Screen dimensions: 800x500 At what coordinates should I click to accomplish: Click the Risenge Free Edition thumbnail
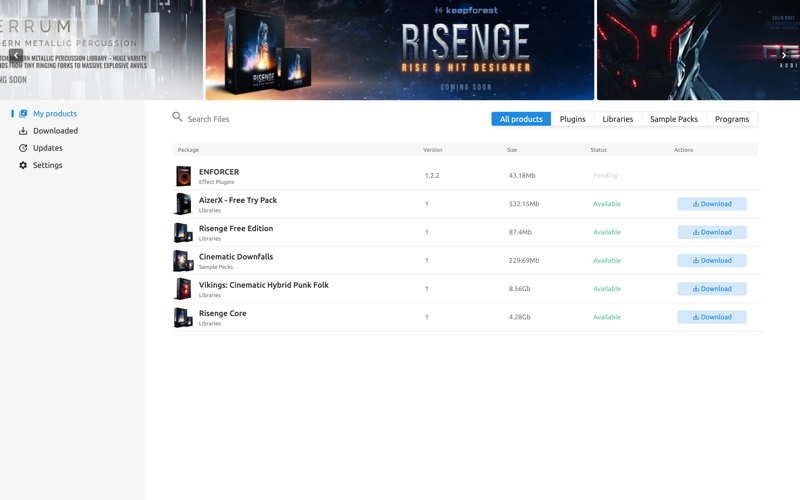[x=183, y=233]
